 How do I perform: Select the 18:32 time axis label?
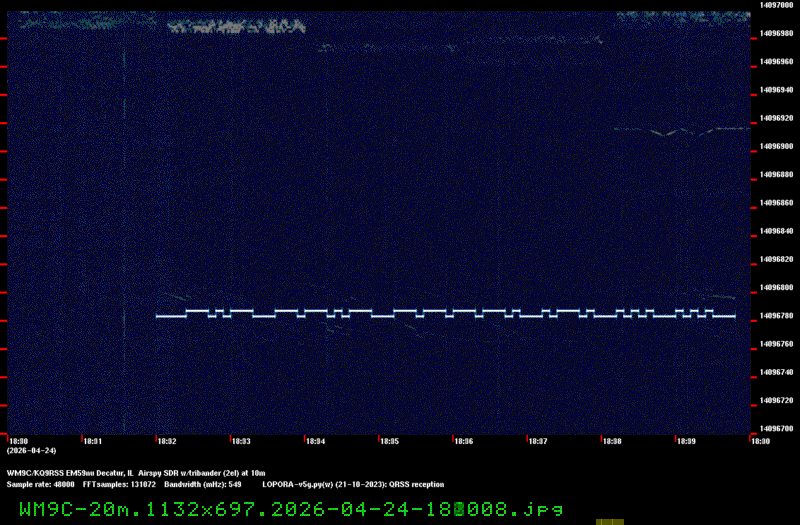tap(166, 441)
